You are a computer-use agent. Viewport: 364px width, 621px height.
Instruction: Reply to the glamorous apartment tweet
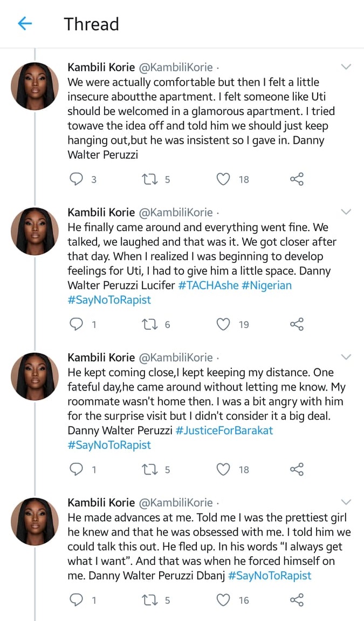point(78,179)
